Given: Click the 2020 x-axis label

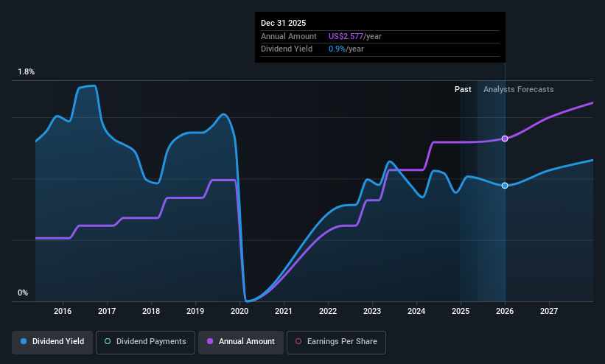Looking at the screenshot, I should tap(239, 311).
